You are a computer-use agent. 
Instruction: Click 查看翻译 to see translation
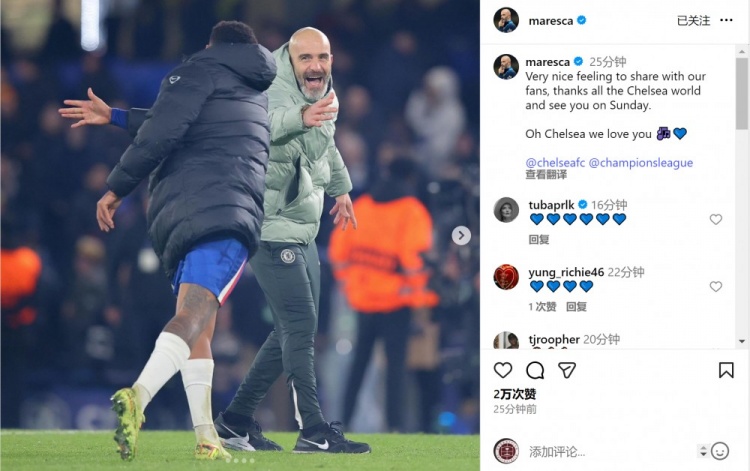coord(546,175)
